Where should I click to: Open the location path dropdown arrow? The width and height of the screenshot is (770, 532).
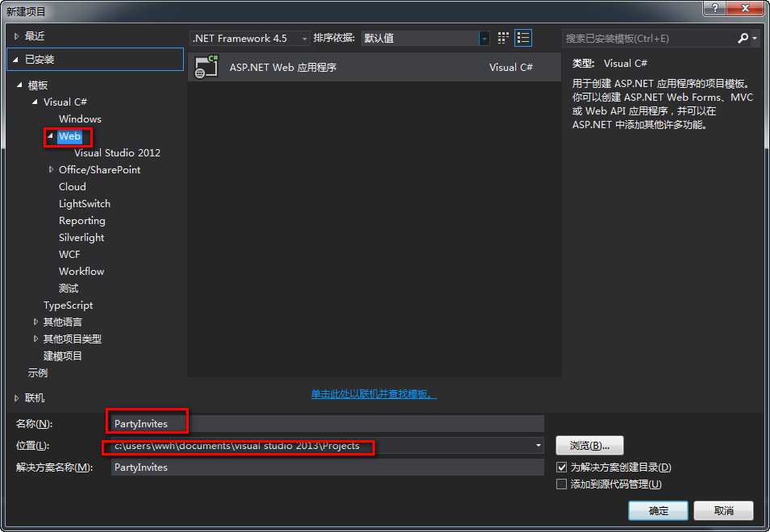(x=539, y=445)
